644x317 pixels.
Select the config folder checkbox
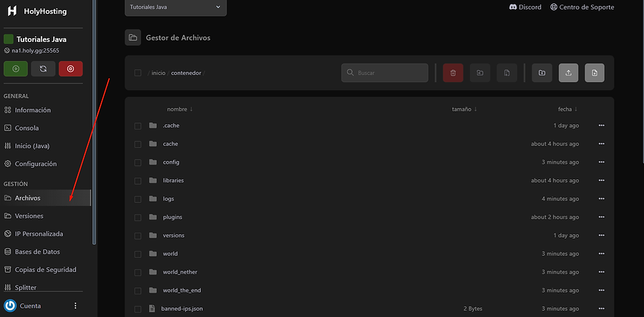click(138, 162)
